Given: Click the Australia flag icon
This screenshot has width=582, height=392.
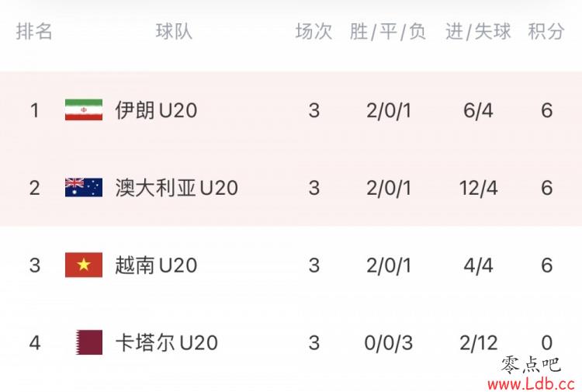Looking at the screenshot, I should click(x=84, y=188).
